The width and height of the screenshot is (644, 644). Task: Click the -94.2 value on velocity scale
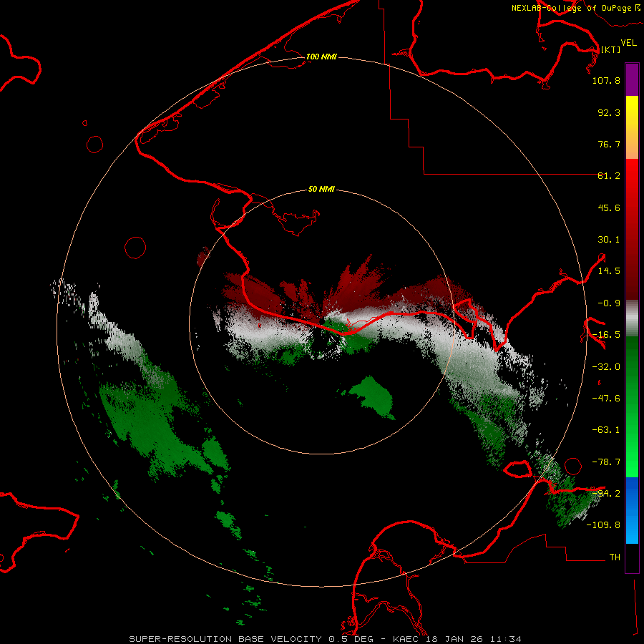(x=606, y=493)
